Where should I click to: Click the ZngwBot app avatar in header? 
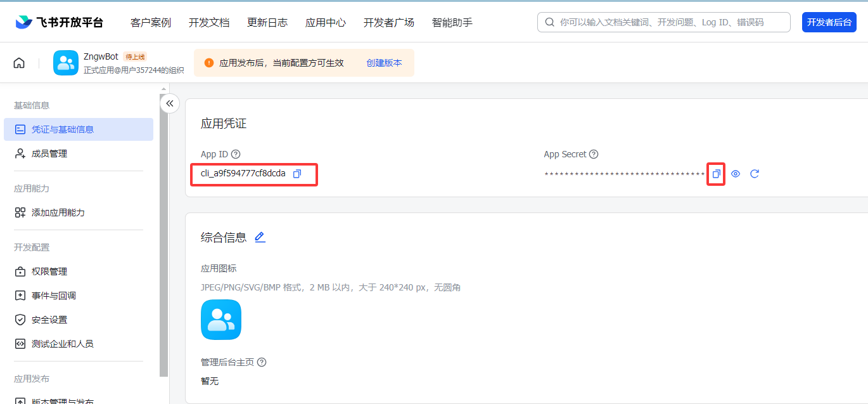(x=66, y=63)
